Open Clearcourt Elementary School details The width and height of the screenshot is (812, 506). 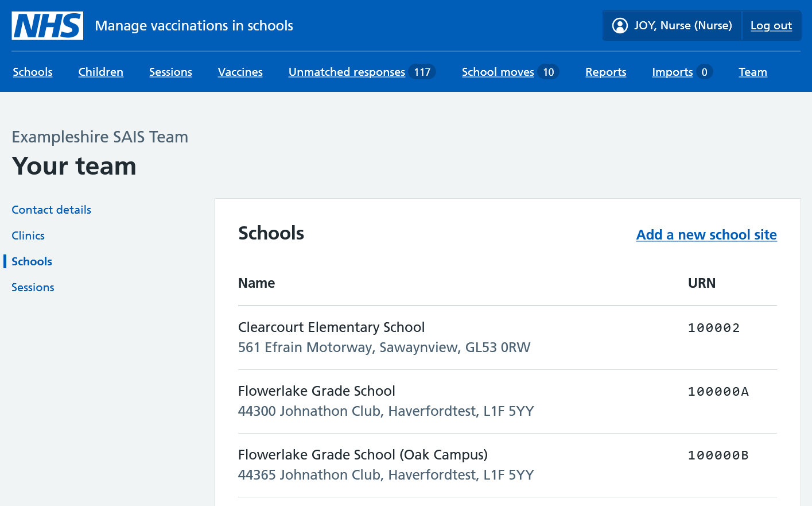[332, 327]
